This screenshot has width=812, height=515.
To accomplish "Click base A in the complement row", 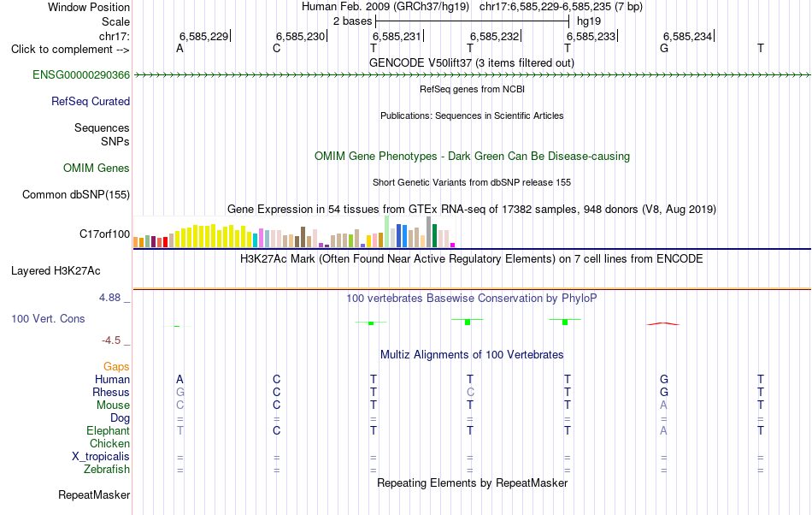I will [179, 48].
